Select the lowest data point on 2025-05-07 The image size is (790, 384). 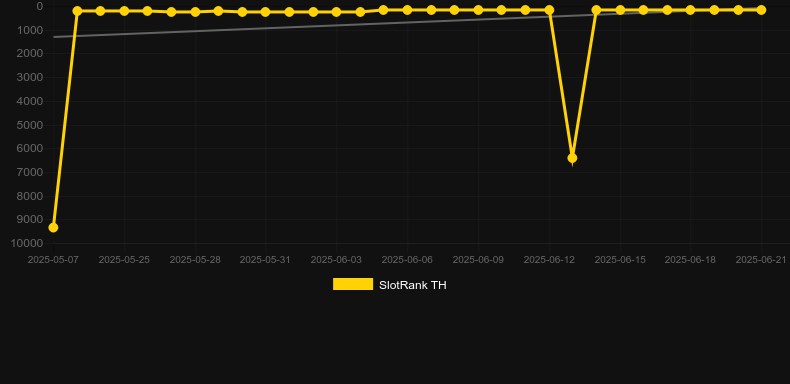click(x=53, y=228)
